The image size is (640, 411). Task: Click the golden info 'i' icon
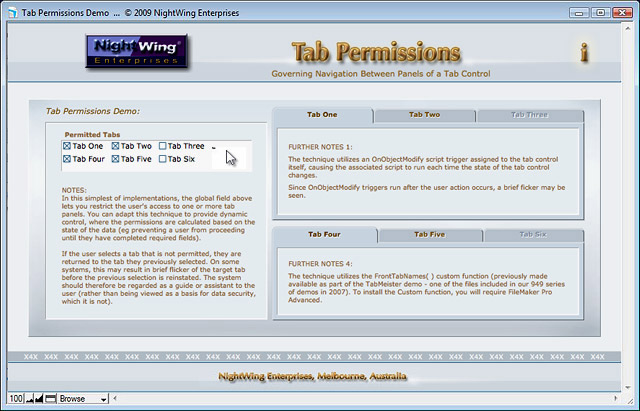click(x=584, y=53)
